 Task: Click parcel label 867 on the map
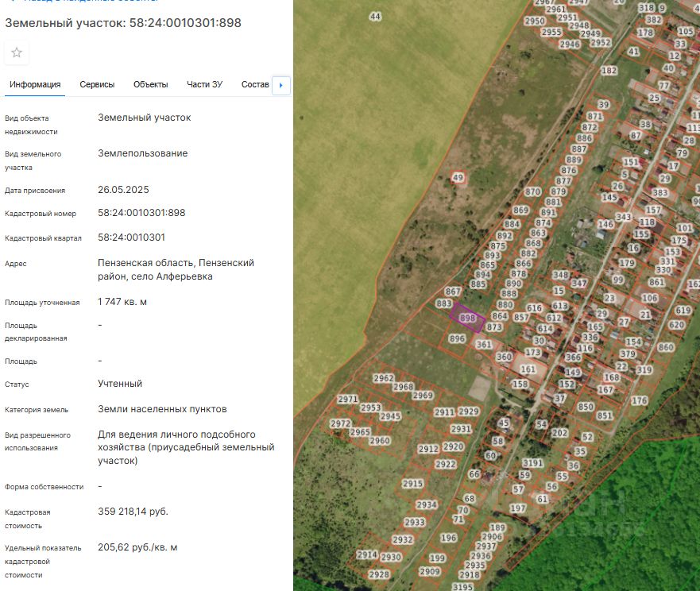click(453, 292)
